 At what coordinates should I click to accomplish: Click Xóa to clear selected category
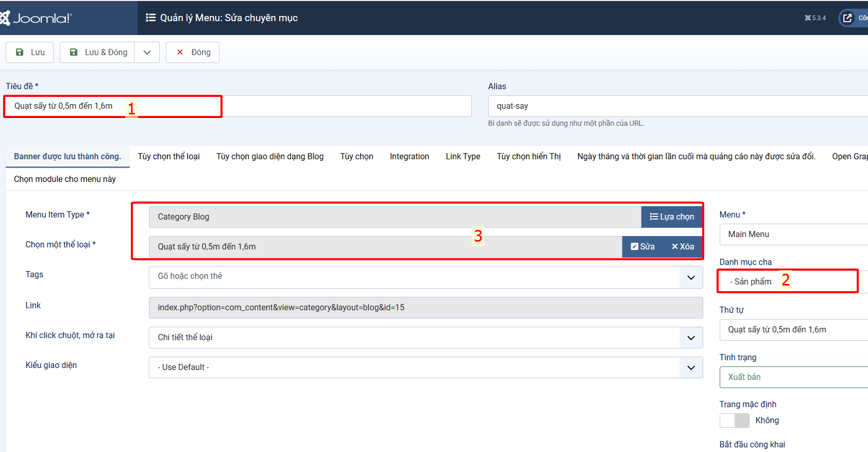(683, 247)
